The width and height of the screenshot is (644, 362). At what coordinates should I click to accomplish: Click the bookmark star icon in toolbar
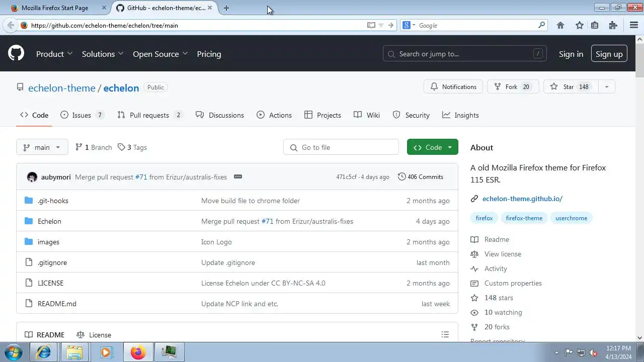click(580, 25)
